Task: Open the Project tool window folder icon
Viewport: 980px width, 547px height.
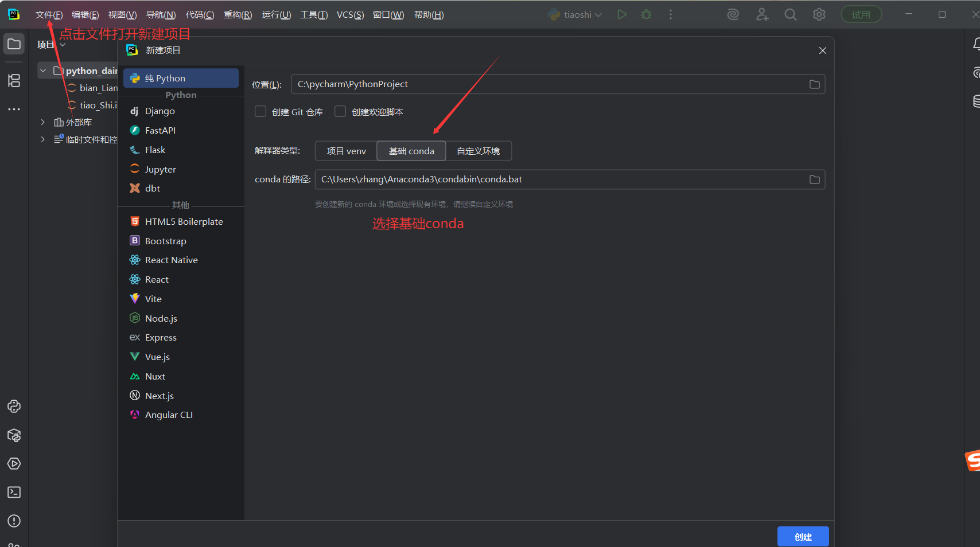Action: coord(14,44)
